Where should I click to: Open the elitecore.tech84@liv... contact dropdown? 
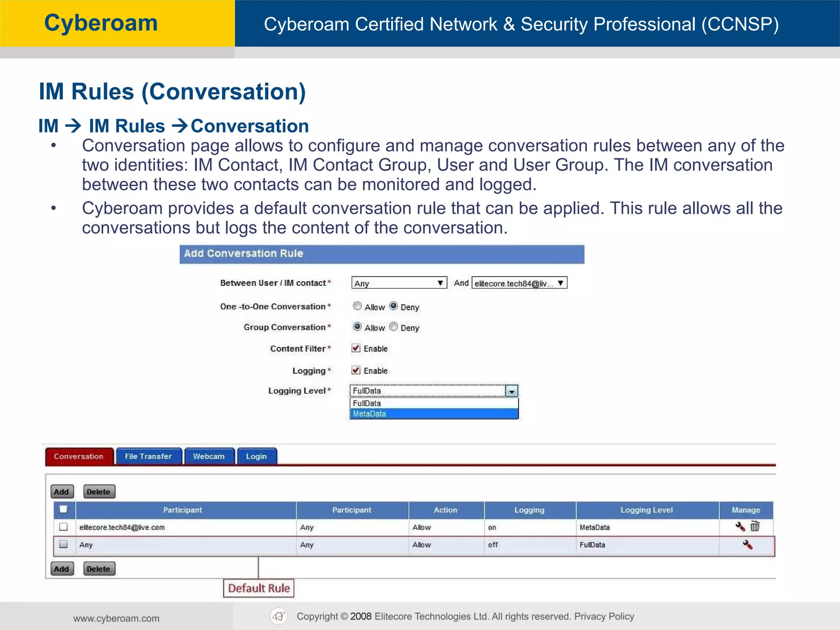point(520,283)
